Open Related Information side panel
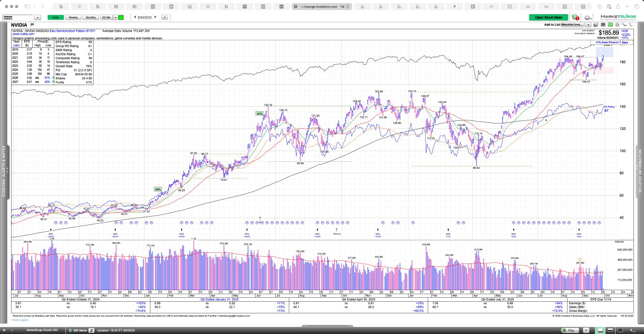This screenshot has width=644, height=334. pos(640,171)
